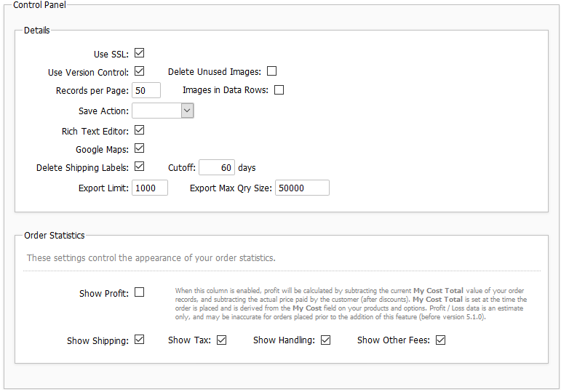This screenshot has height=392, width=561.
Task: Click the Save Action dropdown arrow
Action: 187,111
